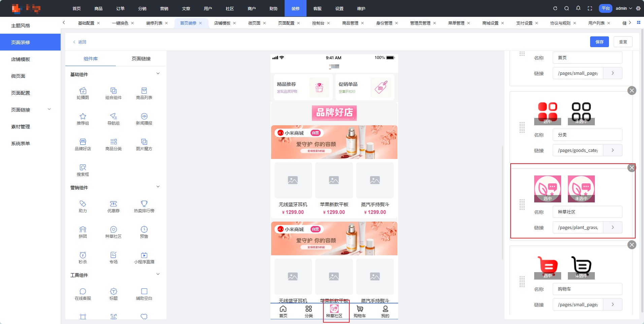This screenshot has width=644, height=324.
Task: Collapse the 基础组件 section
Action: coord(158,74)
